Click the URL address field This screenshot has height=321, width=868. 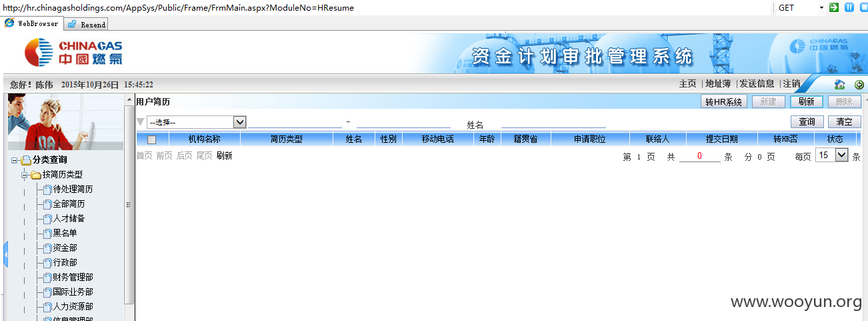click(387, 7)
